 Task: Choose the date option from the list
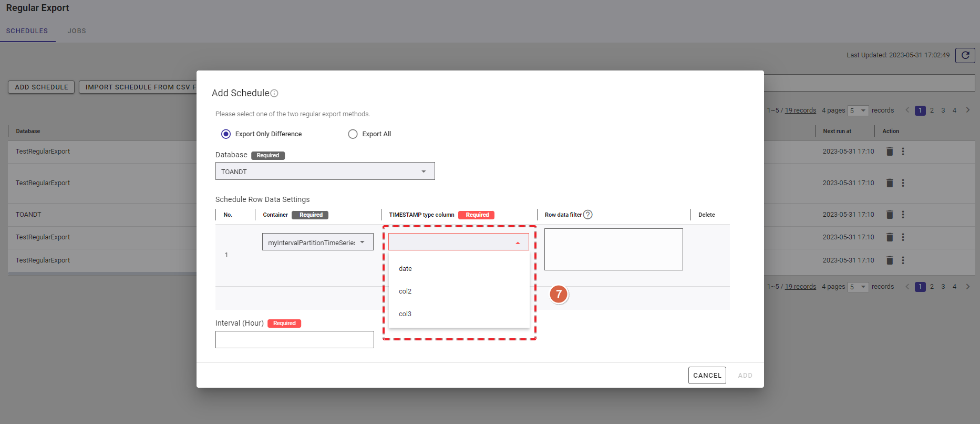click(405, 269)
